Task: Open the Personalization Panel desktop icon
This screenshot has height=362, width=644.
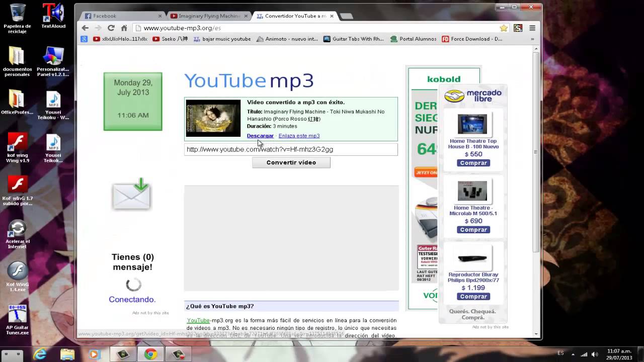Action: click(53, 62)
